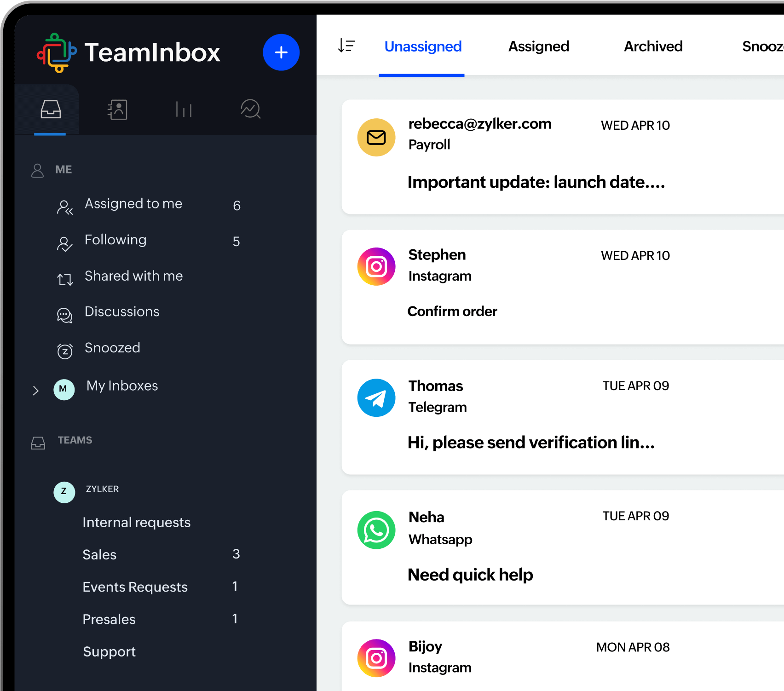
Task: Open the analytics chat graph icon
Action: (x=251, y=109)
